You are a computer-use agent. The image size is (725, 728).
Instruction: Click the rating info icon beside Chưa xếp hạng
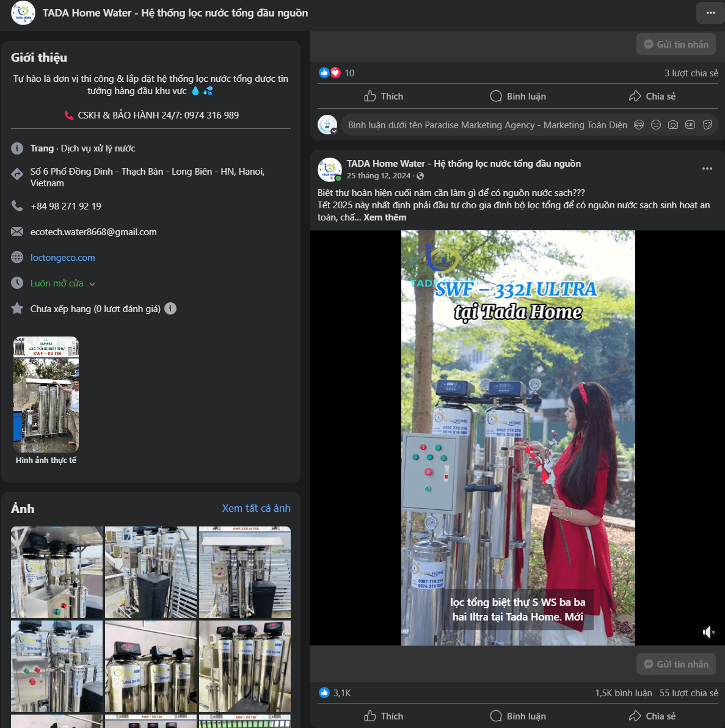(170, 309)
